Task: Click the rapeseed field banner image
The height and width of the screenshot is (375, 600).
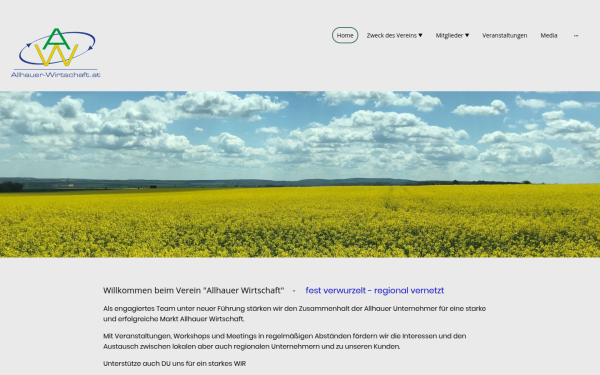Action: click(300, 174)
